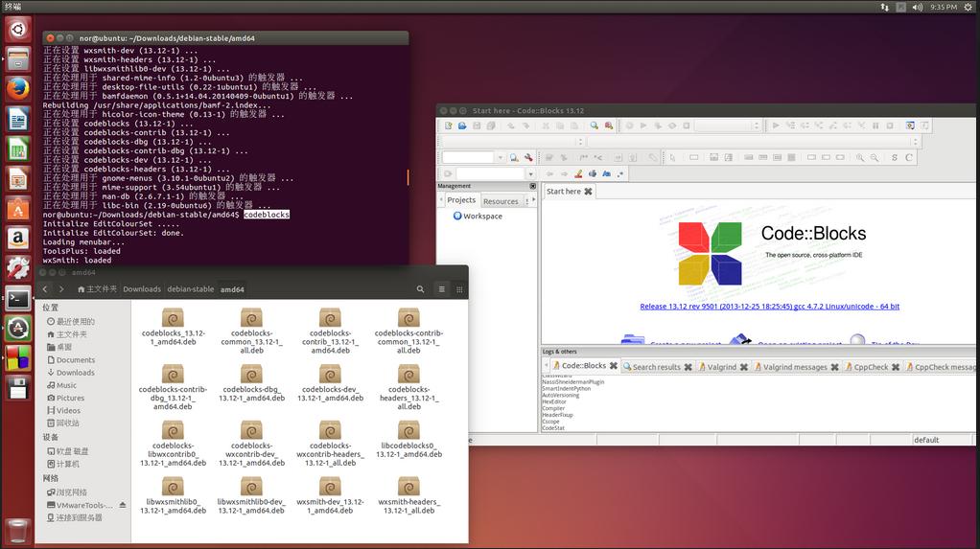
Task: Close the Management panel
Action: coord(532,186)
